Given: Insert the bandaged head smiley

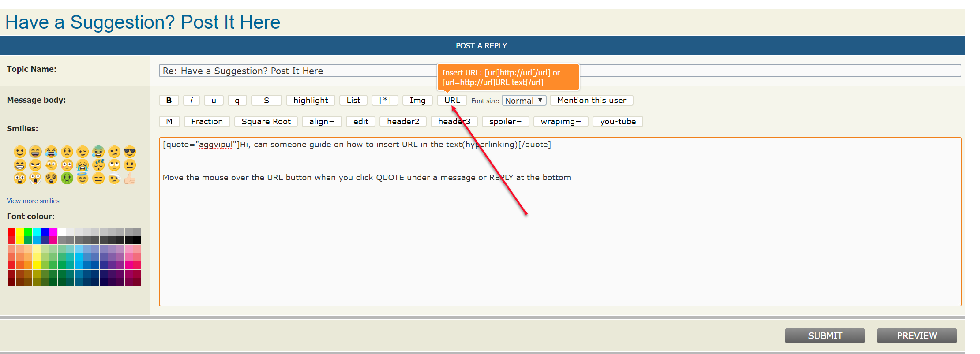Looking at the screenshot, I should tap(114, 179).
